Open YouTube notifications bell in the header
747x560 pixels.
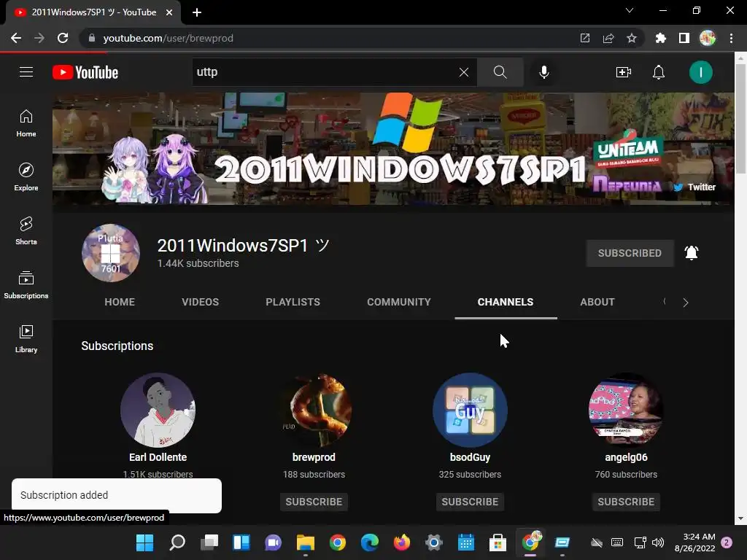click(659, 72)
